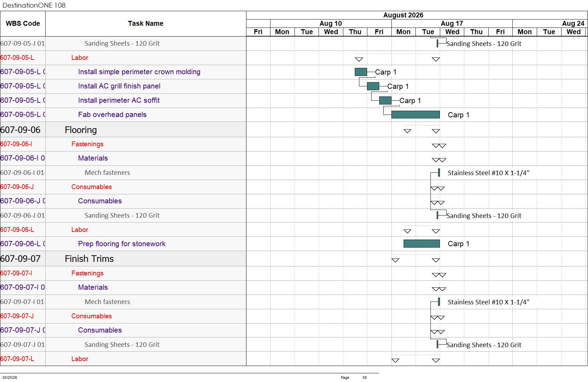Click the Carp 1 label beside Fab overhead panels

458,115
